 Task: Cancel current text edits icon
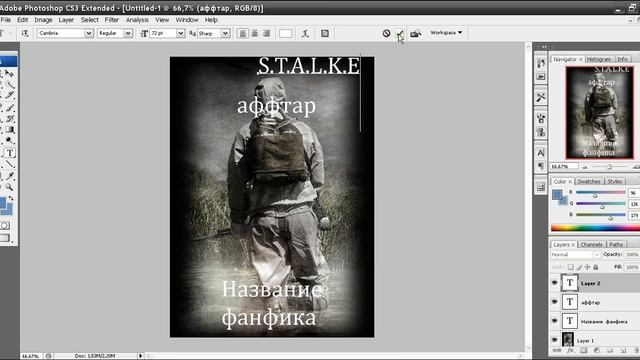click(386, 33)
